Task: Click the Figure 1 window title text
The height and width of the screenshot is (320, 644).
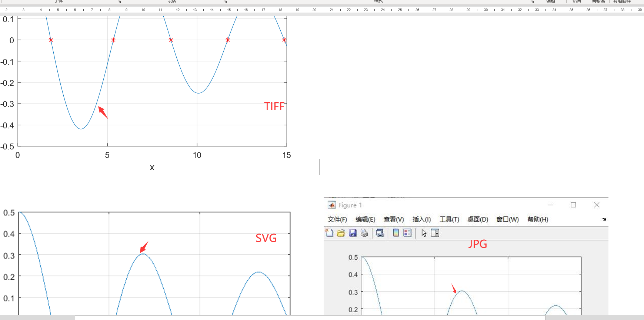Action: point(350,205)
